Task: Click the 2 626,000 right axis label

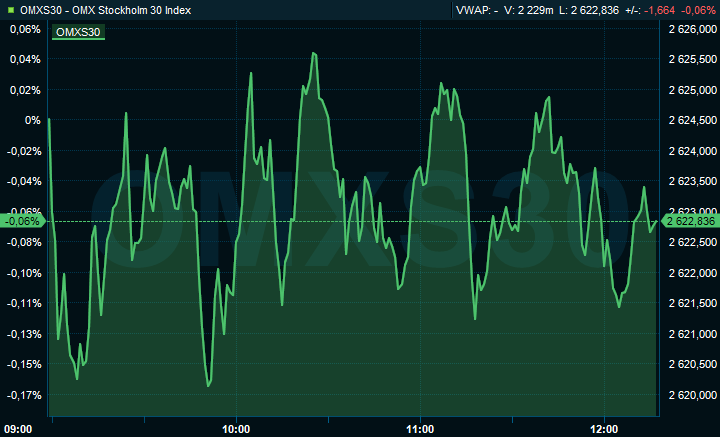Action: 692,29
